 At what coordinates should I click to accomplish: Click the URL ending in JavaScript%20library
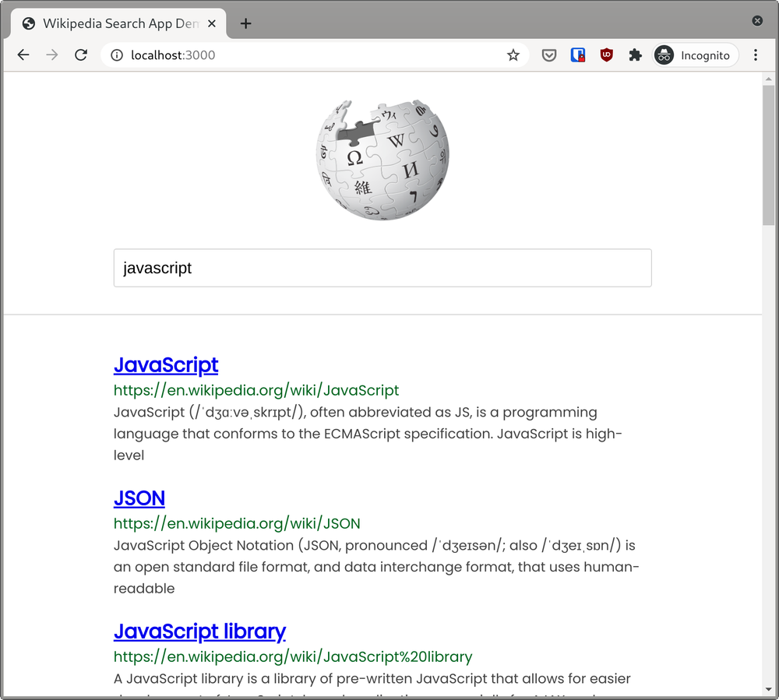(293, 656)
